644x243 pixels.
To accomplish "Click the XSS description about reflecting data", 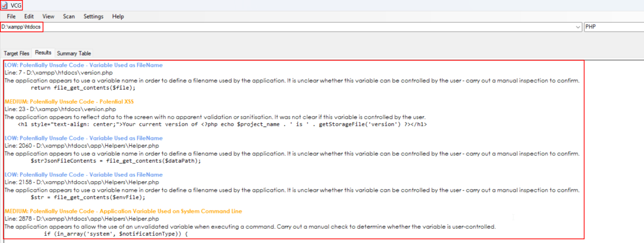I will click(215, 117).
